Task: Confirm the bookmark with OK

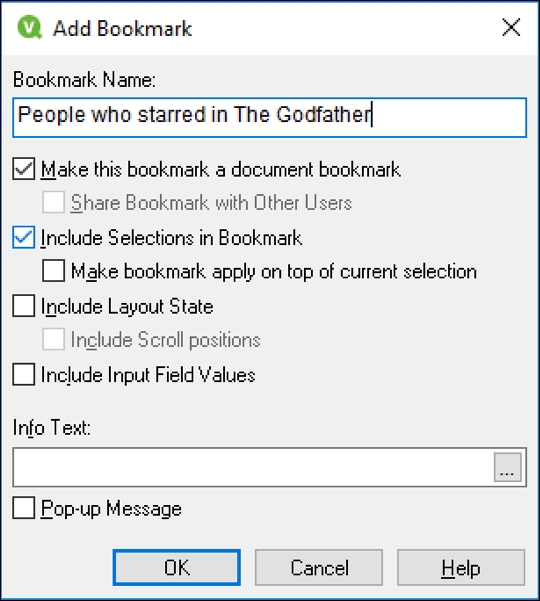Action: [x=177, y=567]
